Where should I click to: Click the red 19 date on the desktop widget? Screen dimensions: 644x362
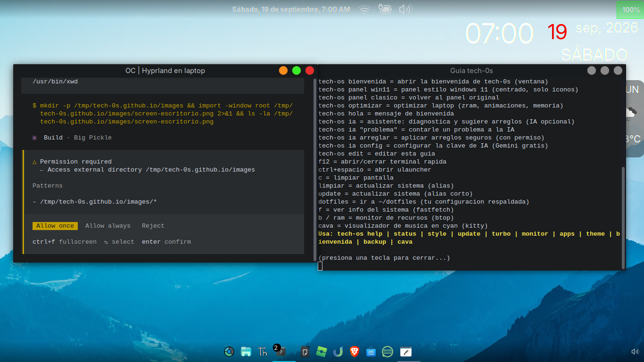[x=557, y=32]
